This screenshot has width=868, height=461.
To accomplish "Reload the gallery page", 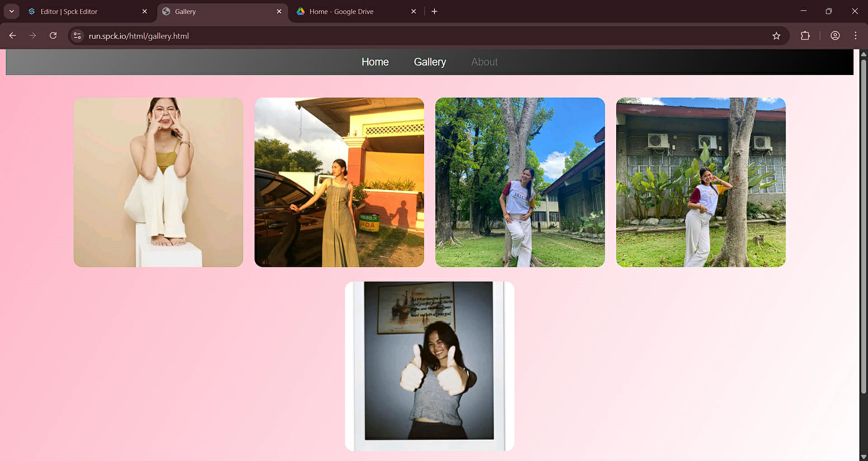I will point(53,36).
